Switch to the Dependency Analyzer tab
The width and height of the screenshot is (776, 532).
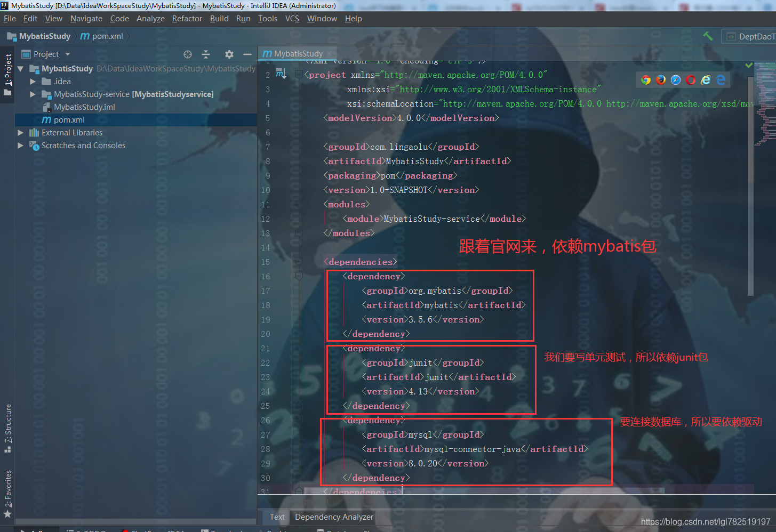[334, 517]
